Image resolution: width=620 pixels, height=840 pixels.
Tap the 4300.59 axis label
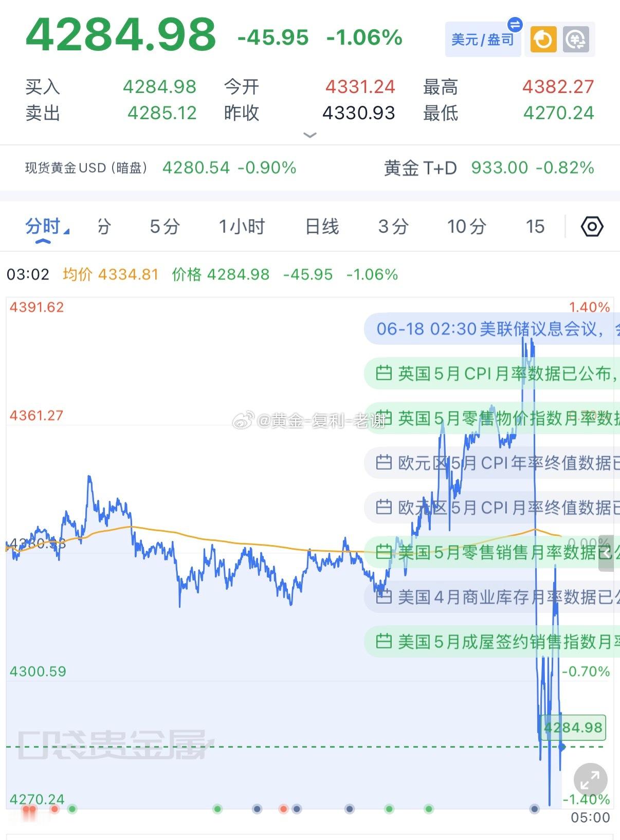point(38,671)
